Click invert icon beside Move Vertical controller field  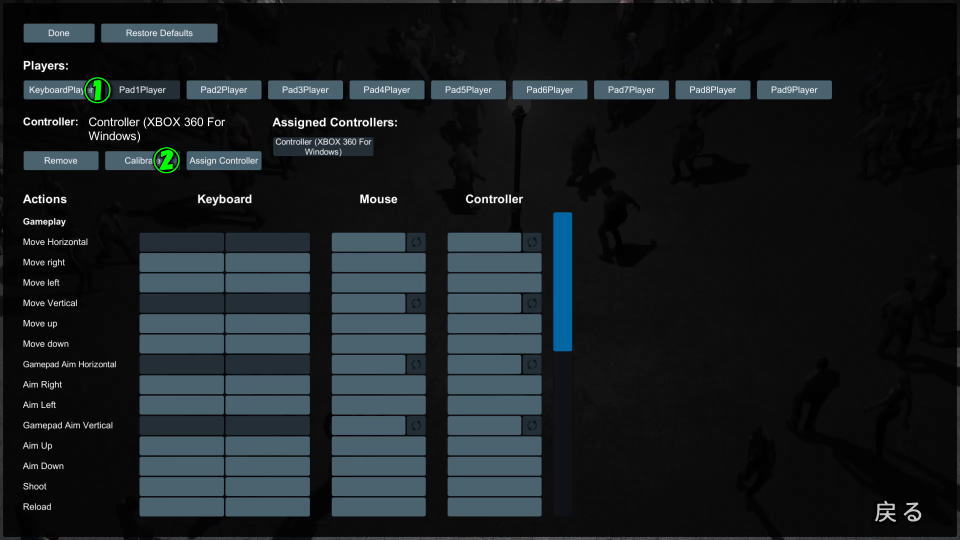[x=531, y=303]
